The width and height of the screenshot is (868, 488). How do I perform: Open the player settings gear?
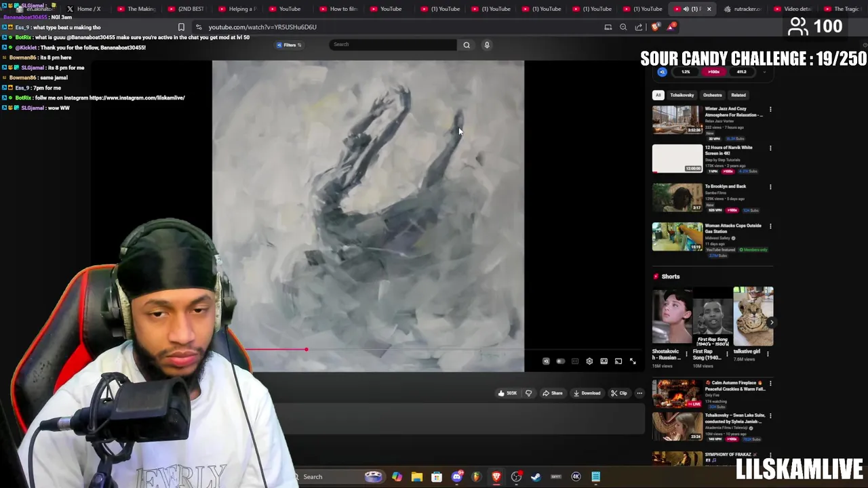pos(589,361)
